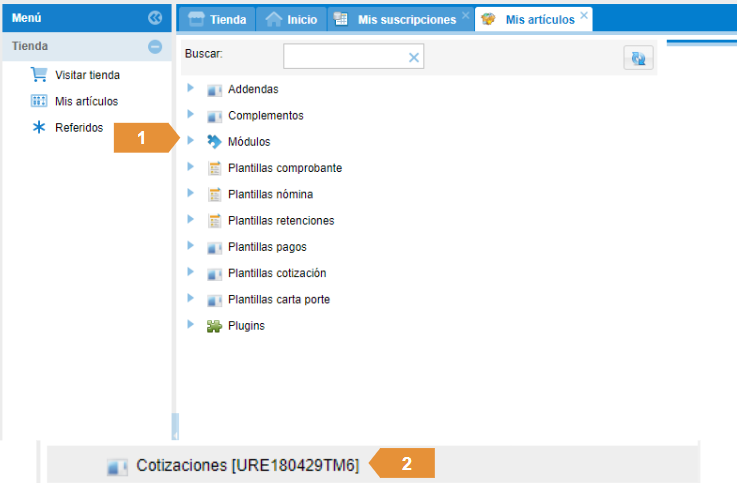This screenshot has height=483, width=737.
Task: Click the Módulos puzzle icon
Action: tap(214, 142)
